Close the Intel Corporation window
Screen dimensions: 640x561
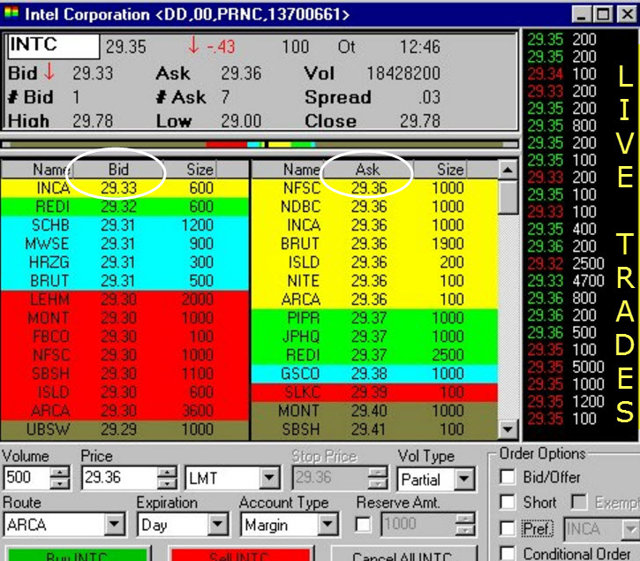point(627,15)
